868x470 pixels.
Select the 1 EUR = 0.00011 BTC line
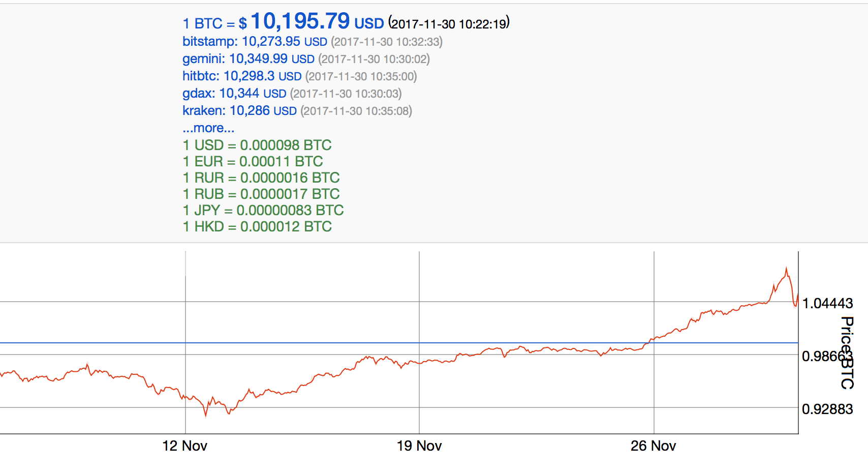(x=253, y=162)
